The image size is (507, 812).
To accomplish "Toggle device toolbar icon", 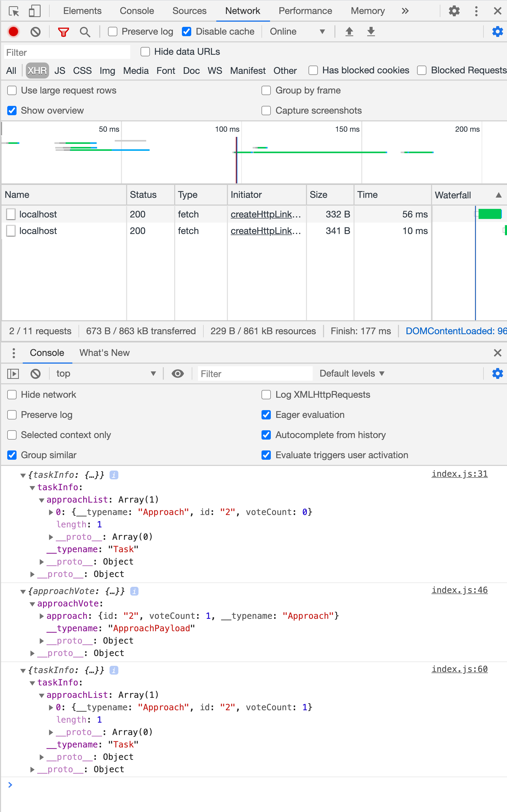I will (x=35, y=11).
